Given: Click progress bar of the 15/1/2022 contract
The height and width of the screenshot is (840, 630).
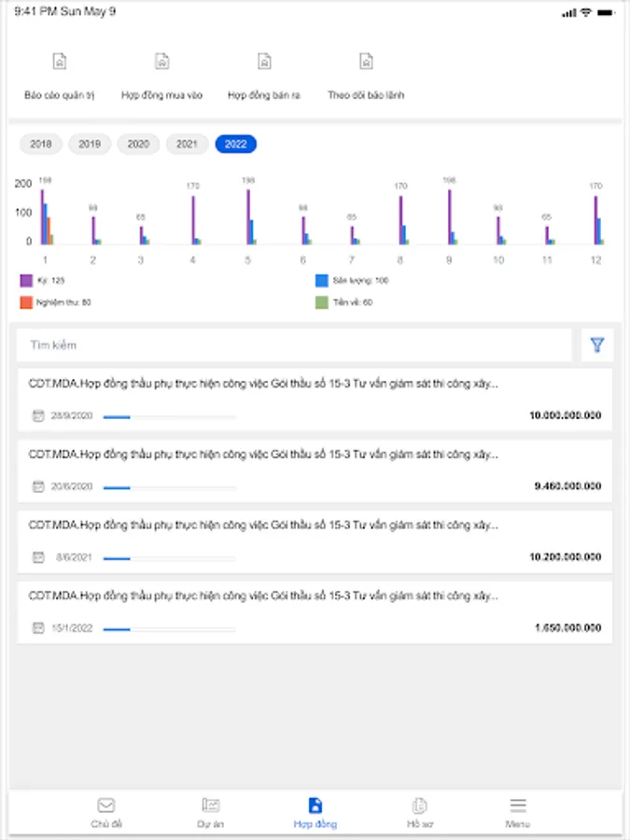Looking at the screenshot, I should coord(169,629).
